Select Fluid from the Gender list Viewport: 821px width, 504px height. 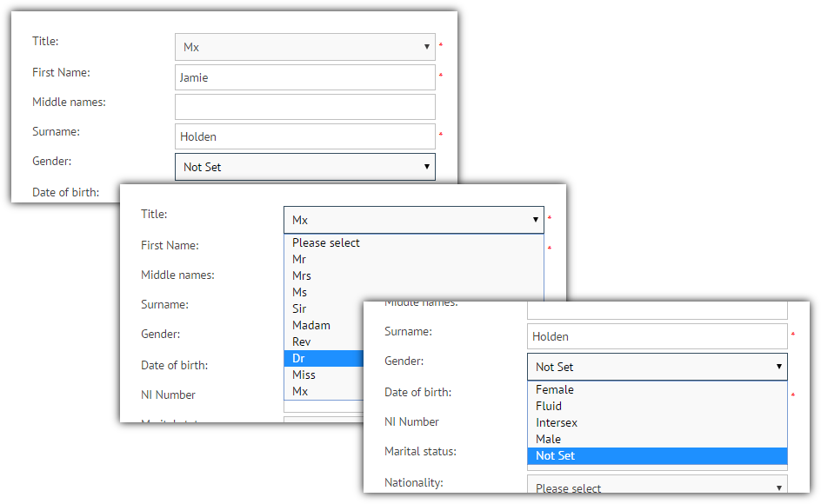tap(657, 406)
